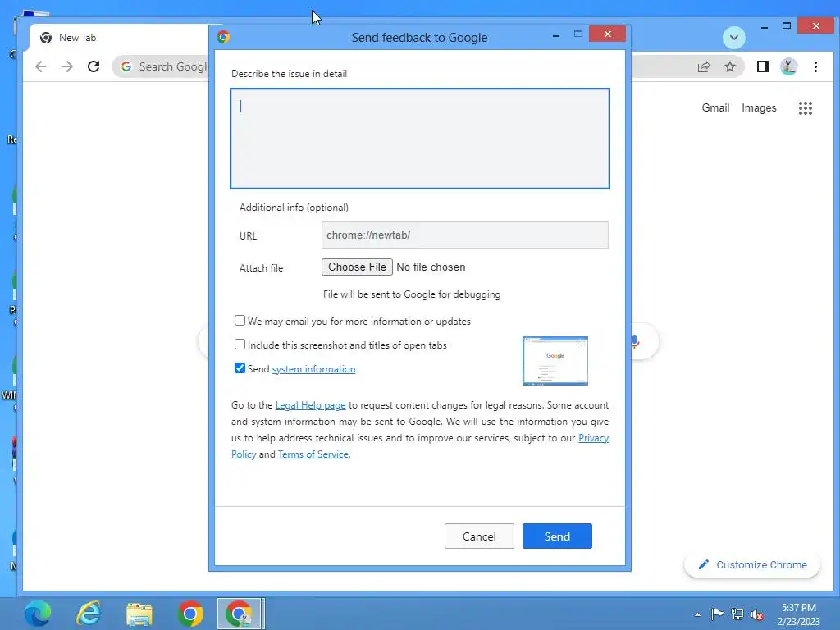Click Chrome icon in feedback dialog title

click(x=223, y=37)
